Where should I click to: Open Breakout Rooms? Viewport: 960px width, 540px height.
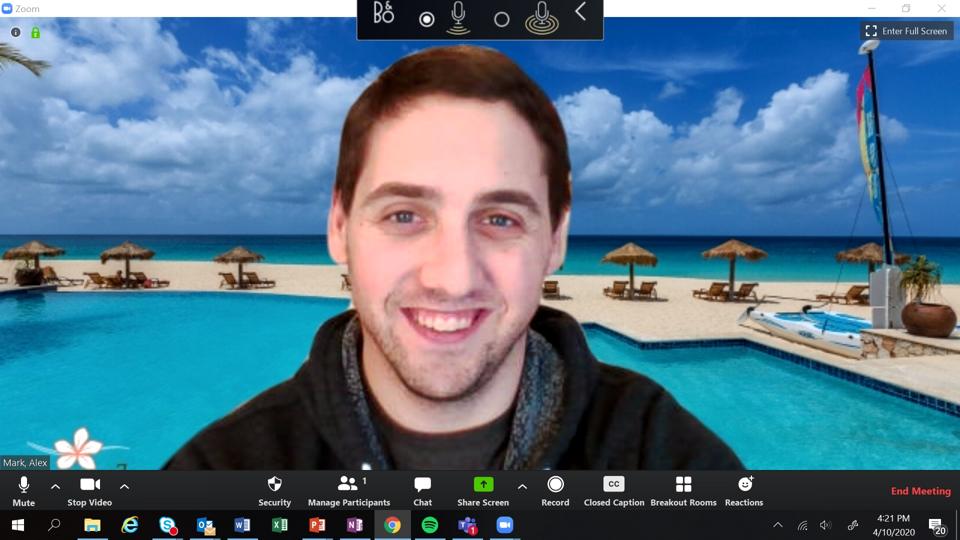coord(683,490)
